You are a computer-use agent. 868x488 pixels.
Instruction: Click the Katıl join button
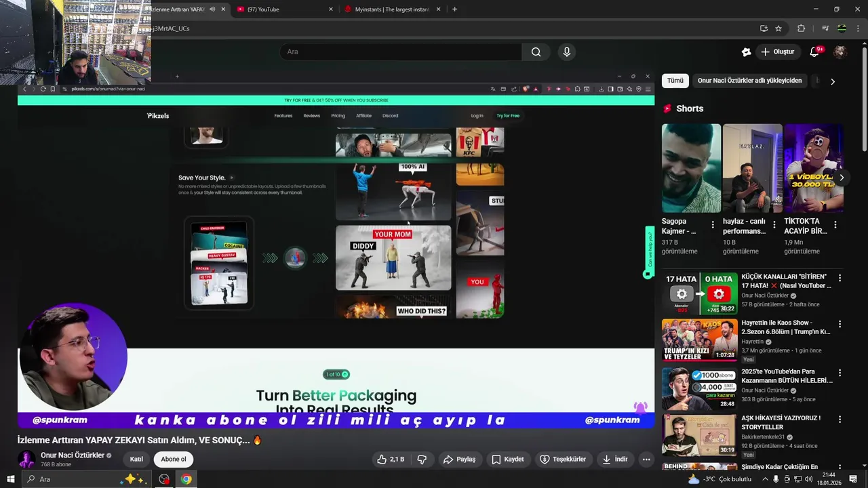tap(136, 459)
